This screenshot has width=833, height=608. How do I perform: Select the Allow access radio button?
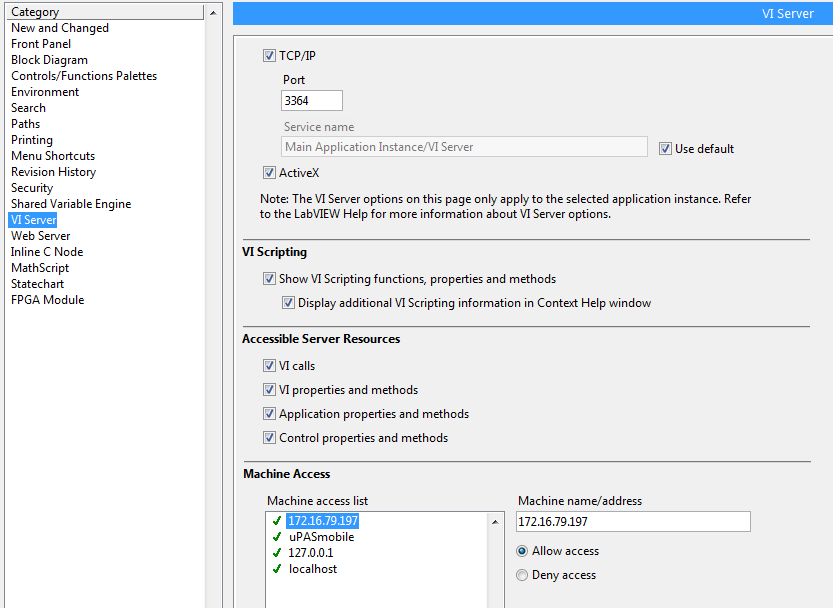(x=522, y=551)
